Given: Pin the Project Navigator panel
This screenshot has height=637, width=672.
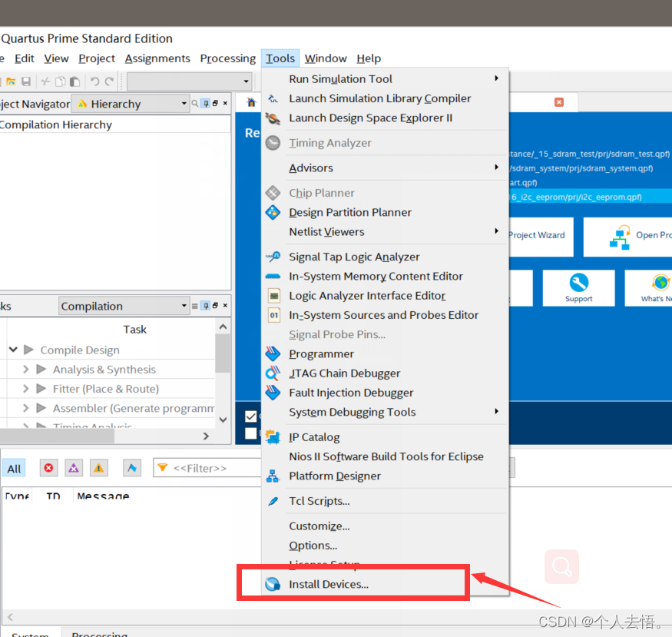Looking at the screenshot, I should point(206,103).
